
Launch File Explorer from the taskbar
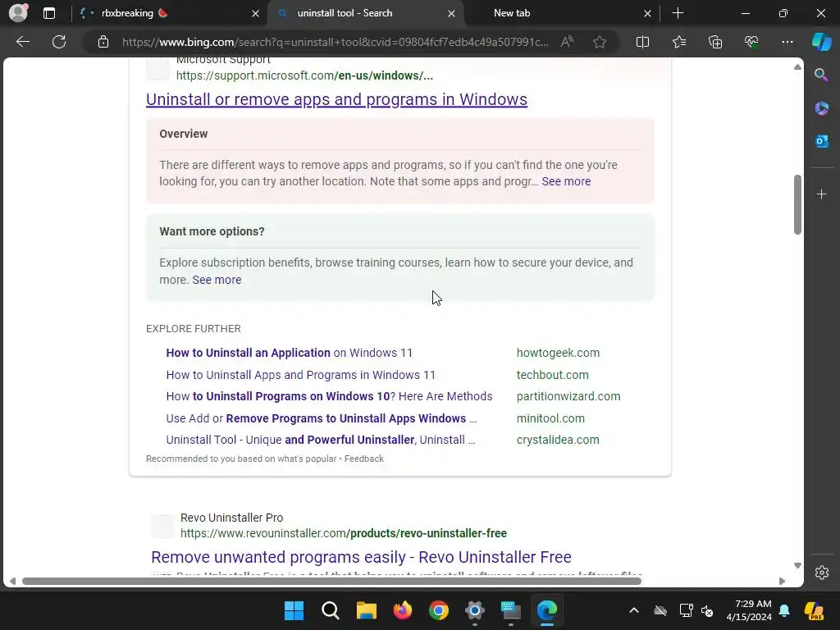pos(367,610)
